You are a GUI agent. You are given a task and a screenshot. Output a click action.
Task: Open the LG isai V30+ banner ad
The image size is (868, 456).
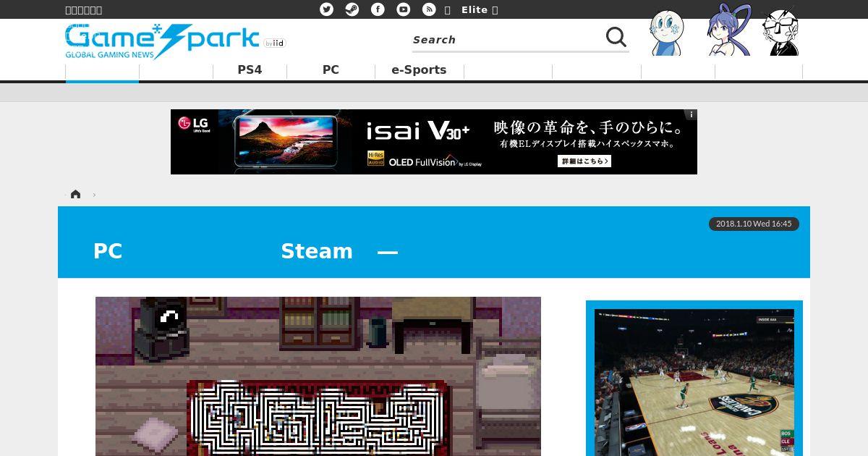[x=434, y=142]
